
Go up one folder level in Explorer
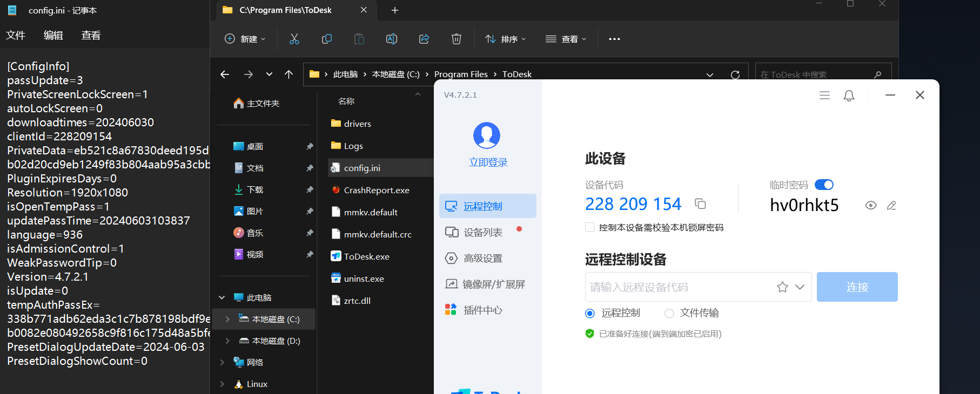coord(289,74)
